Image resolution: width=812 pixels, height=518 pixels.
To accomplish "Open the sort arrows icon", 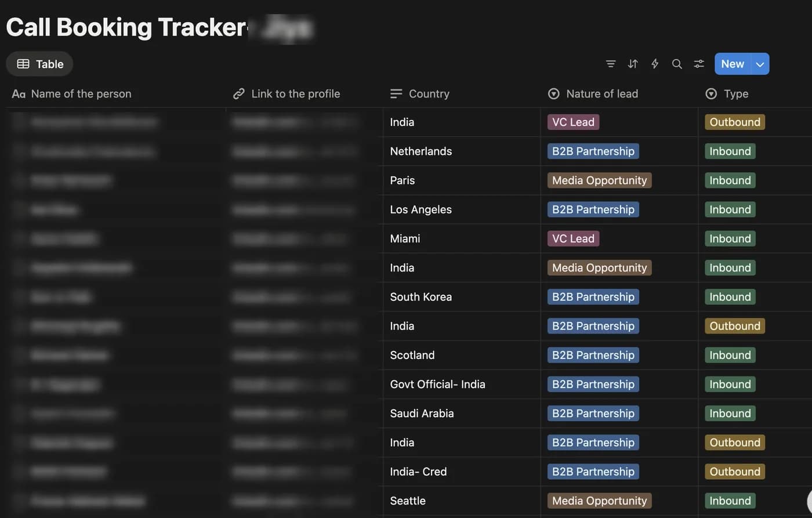I will tap(633, 64).
